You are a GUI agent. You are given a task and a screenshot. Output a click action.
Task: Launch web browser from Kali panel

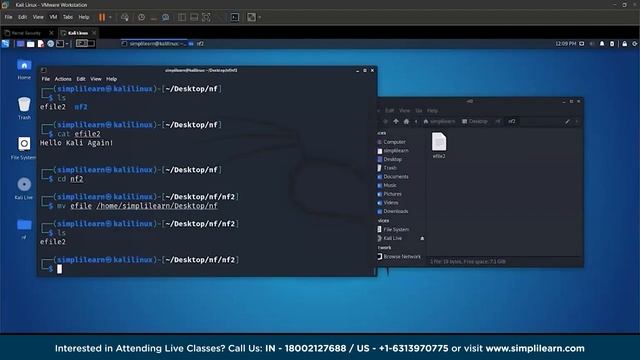(51, 44)
